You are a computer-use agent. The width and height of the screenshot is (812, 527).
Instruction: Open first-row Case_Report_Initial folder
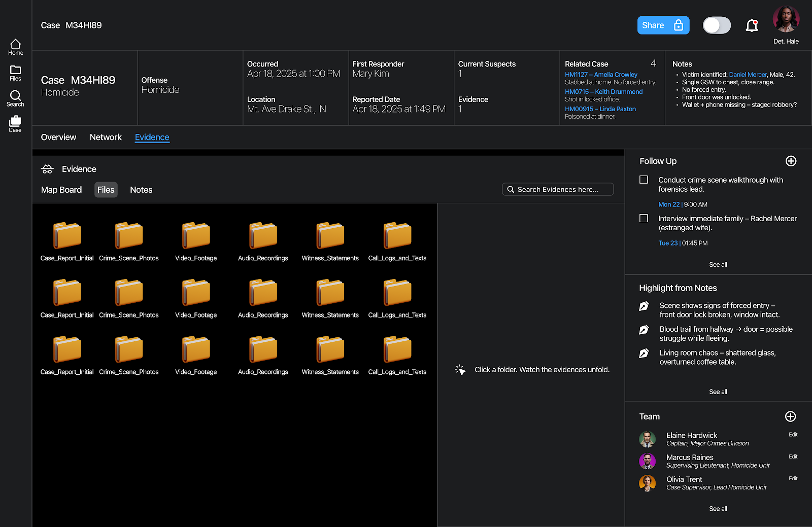(x=67, y=241)
